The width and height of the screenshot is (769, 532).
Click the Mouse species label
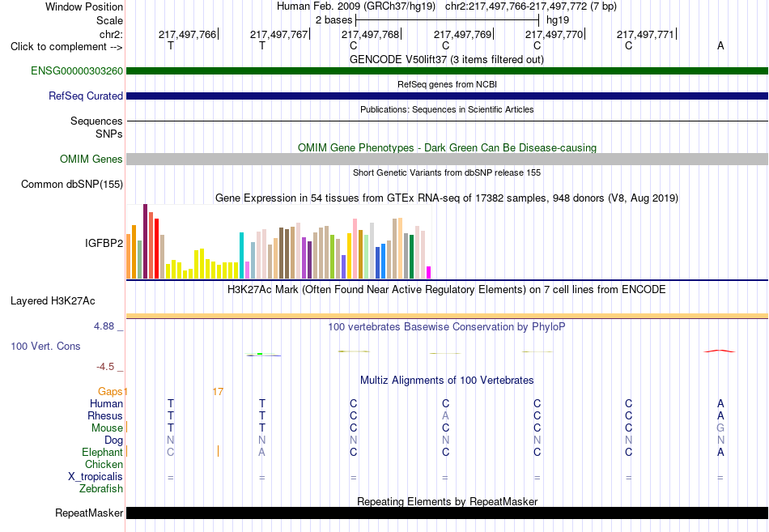(107, 428)
